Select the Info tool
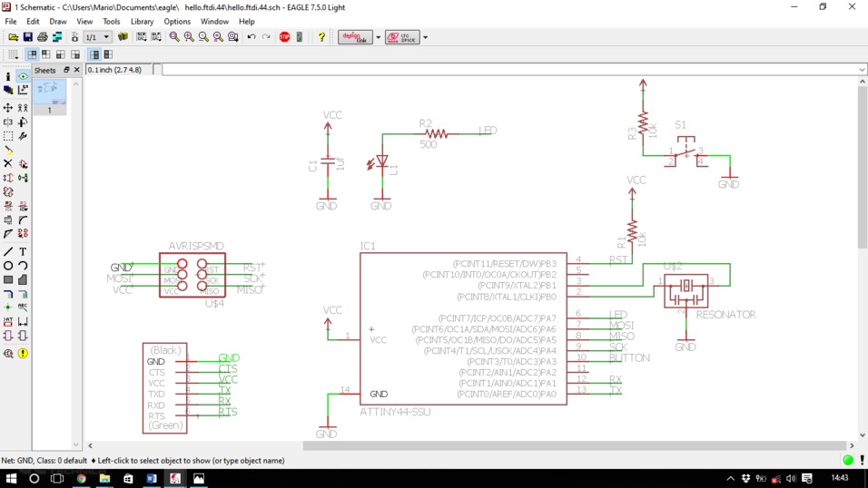Viewport: 868px width, 488px height. (8, 76)
